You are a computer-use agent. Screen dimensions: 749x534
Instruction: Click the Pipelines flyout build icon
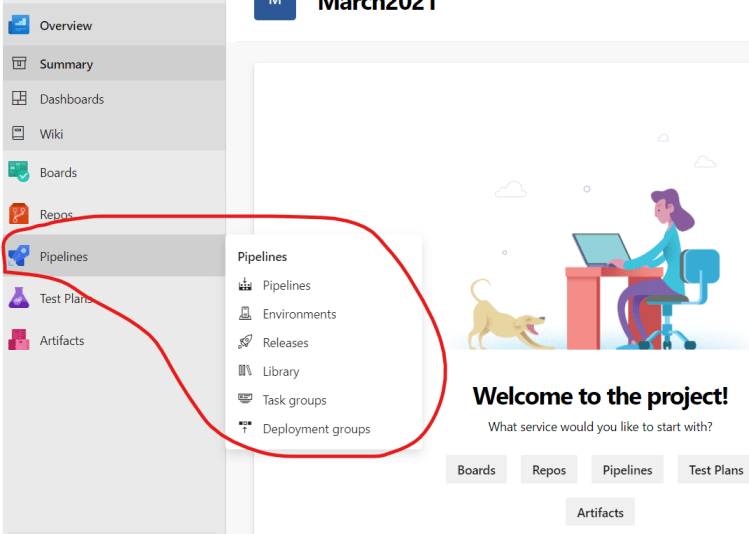point(245,285)
